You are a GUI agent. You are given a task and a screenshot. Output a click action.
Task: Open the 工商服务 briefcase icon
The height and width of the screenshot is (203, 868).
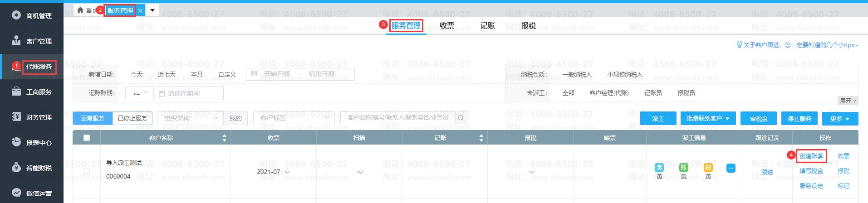click(17, 92)
